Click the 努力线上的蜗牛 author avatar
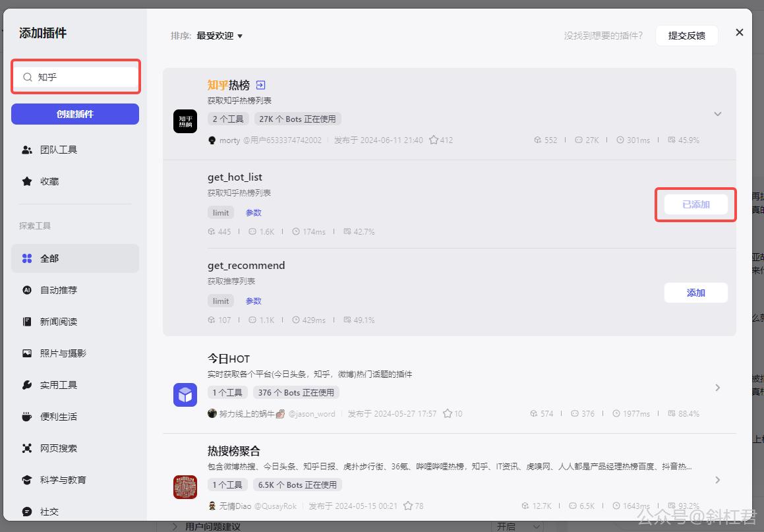 point(212,413)
